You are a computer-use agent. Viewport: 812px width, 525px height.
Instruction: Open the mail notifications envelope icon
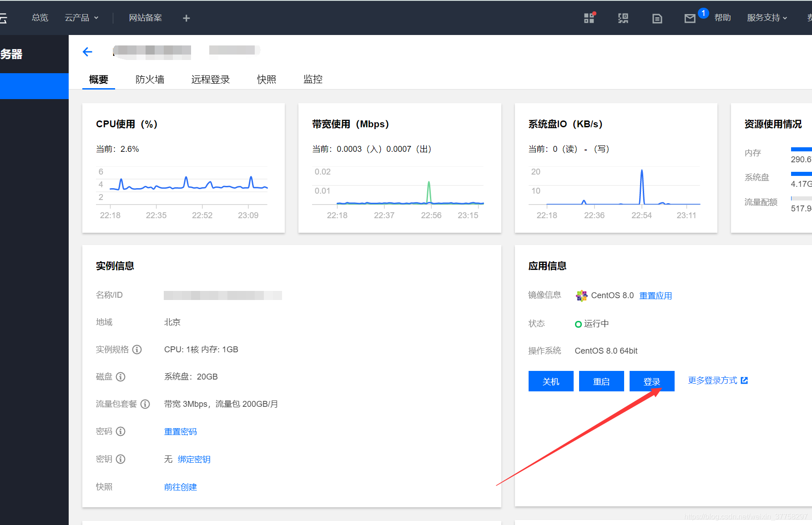[690, 18]
